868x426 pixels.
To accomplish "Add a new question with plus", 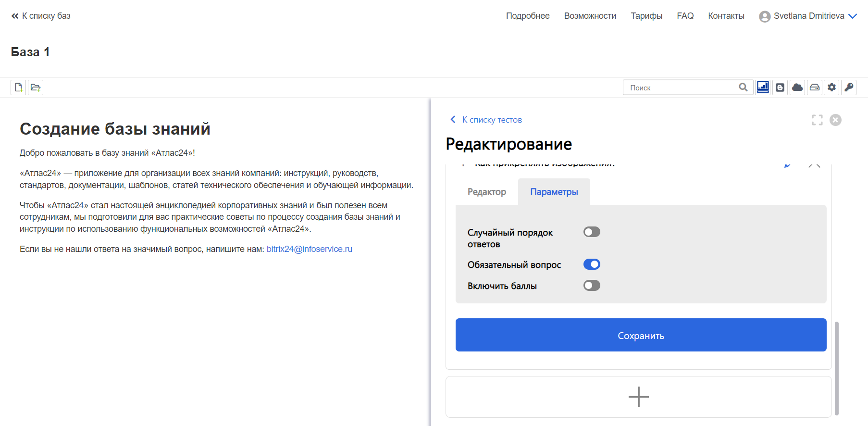I will pyautogui.click(x=639, y=397).
